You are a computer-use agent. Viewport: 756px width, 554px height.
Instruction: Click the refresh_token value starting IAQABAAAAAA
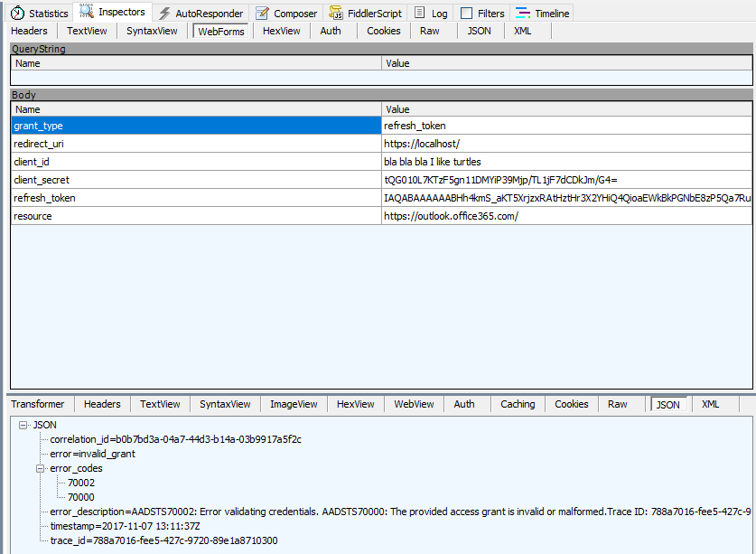point(567,198)
